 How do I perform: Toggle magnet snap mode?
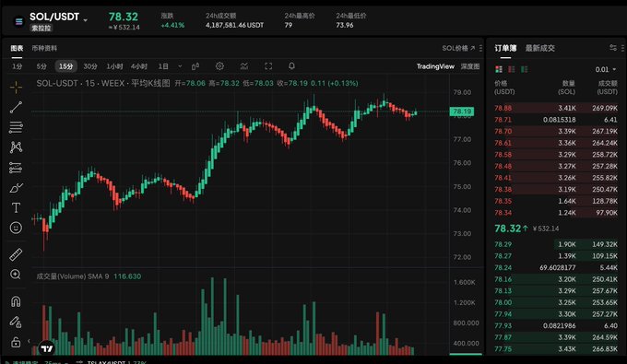(x=16, y=301)
